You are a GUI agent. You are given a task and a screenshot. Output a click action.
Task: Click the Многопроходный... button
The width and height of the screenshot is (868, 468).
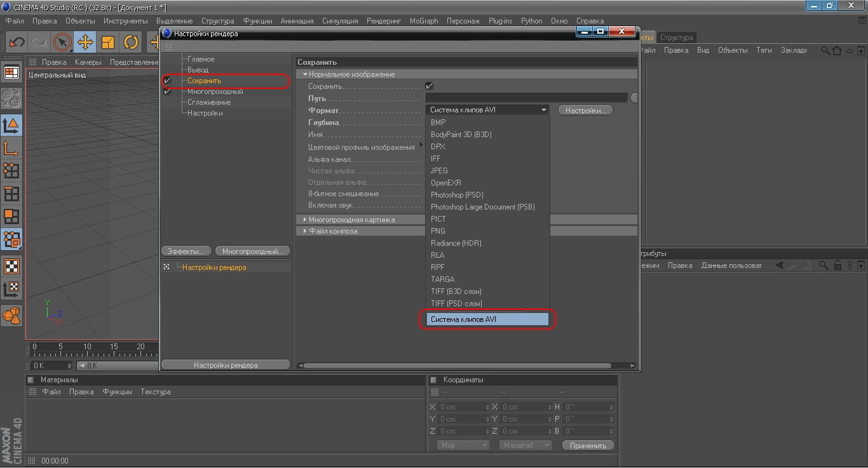coord(252,251)
